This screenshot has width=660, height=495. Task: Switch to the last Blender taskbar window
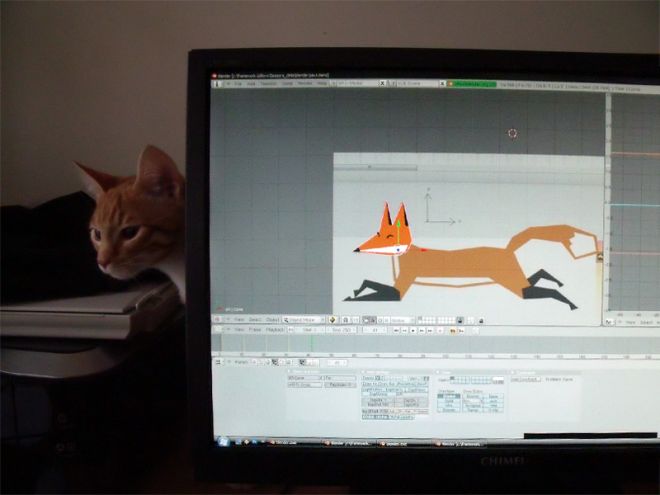click(x=459, y=443)
